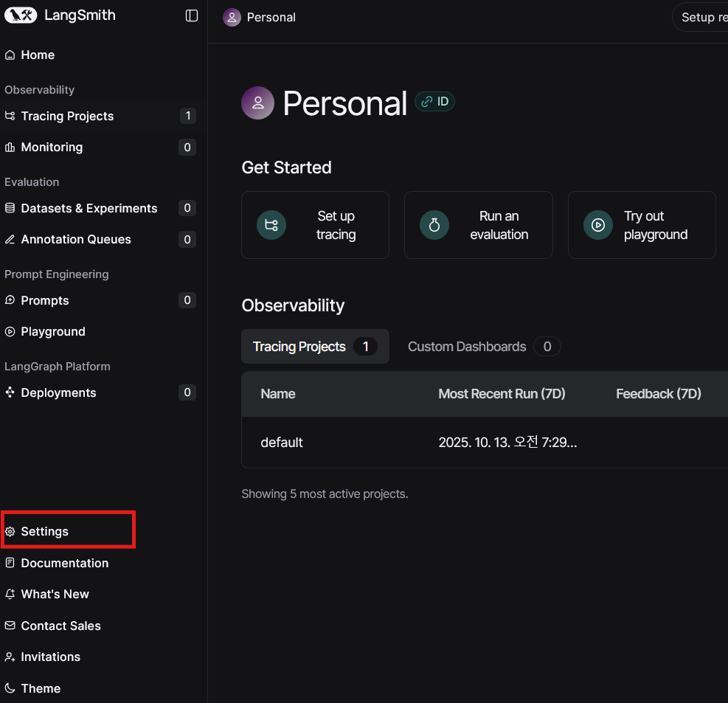
Task: Click the 2025. 10. 13. run timestamp cell
Action: point(508,442)
